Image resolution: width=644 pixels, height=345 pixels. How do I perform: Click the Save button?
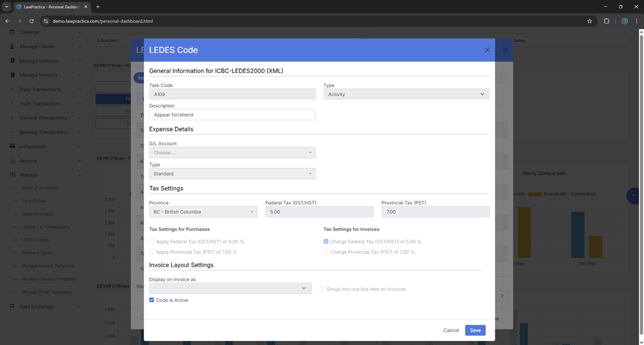pos(475,330)
